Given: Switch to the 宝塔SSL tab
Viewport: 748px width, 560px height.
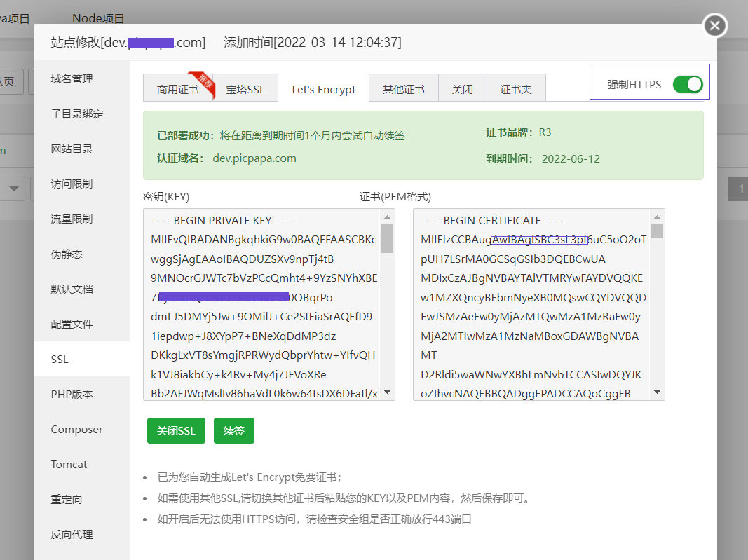Looking at the screenshot, I should click(x=247, y=90).
